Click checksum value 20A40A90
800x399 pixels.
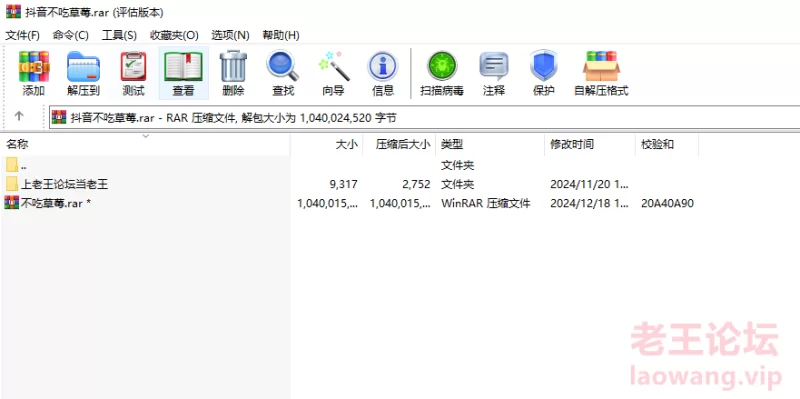tap(667, 203)
